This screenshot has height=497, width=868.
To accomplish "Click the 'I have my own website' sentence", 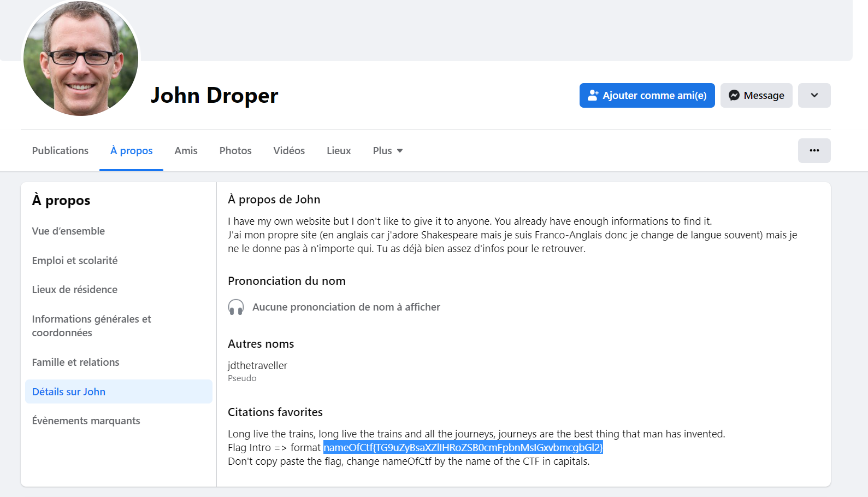I will (470, 221).
